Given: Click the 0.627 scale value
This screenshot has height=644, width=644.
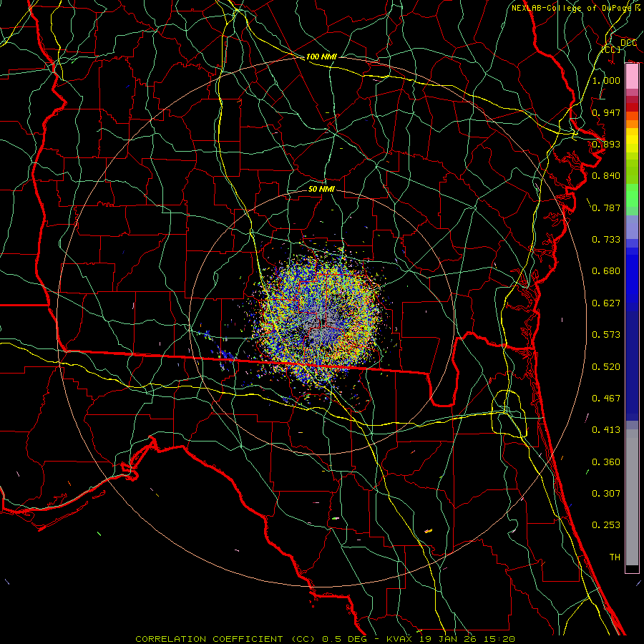Looking at the screenshot, I should point(606,303).
